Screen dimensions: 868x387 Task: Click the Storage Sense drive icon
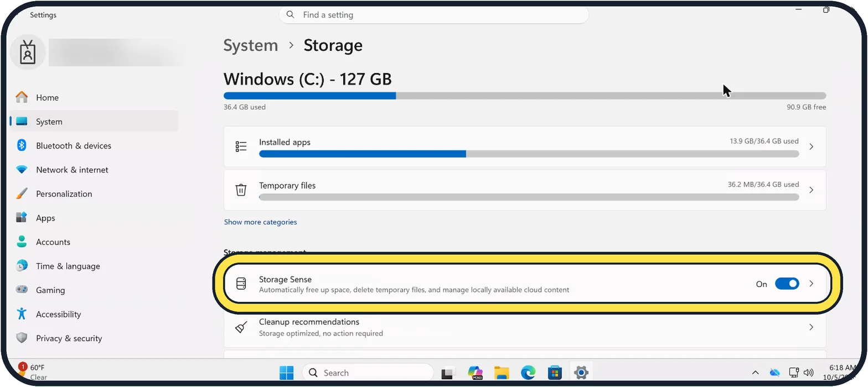(241, 284)
